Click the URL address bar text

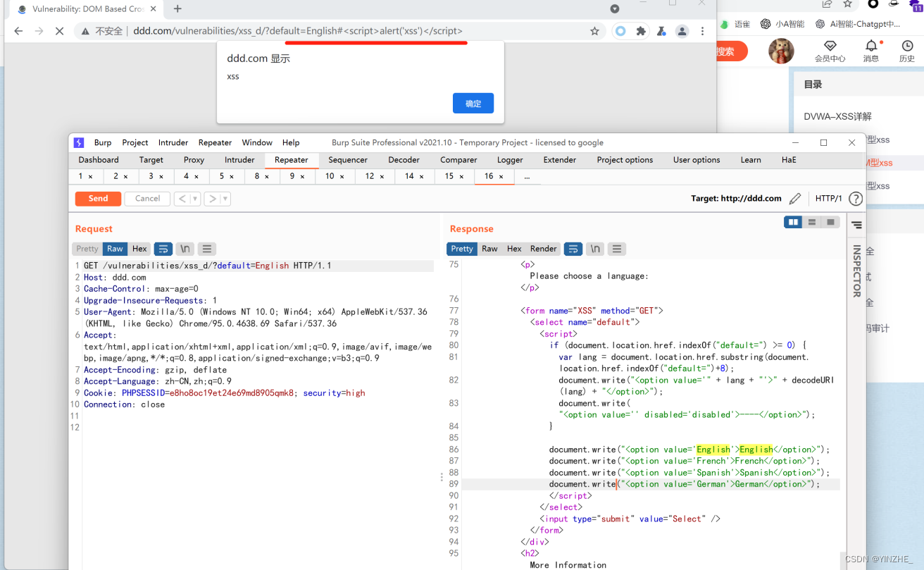[x=298, y=31]
